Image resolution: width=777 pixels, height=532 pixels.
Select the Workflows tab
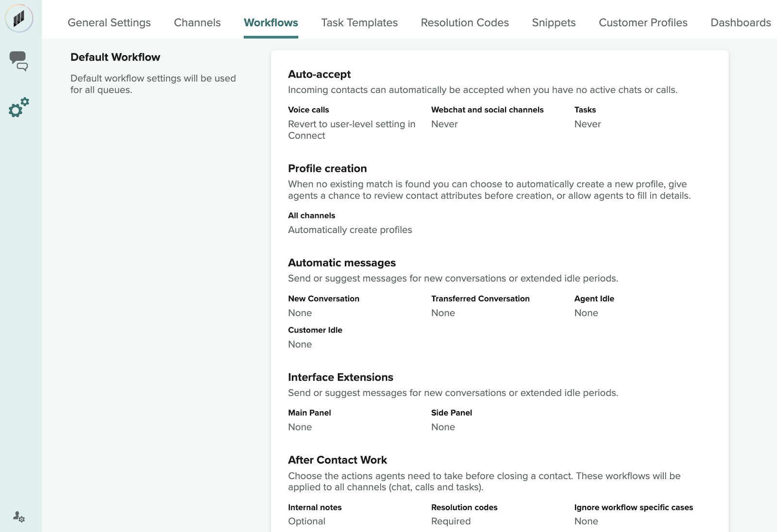click(x=271, y=22)
